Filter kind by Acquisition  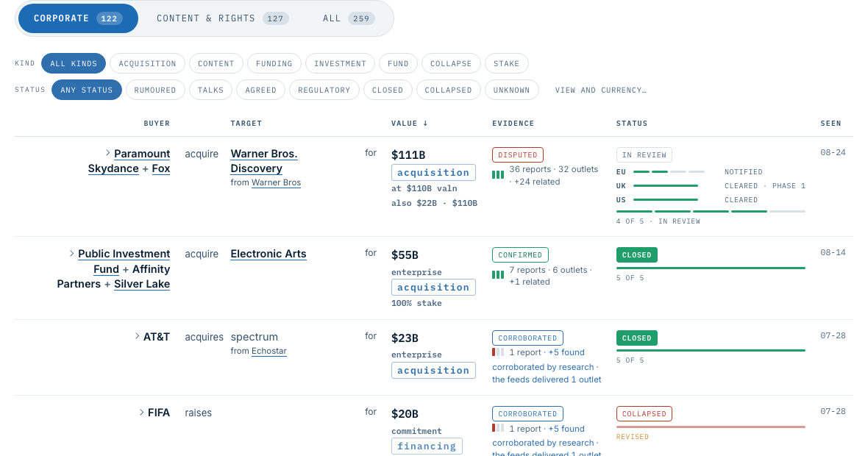pos(147,63)
